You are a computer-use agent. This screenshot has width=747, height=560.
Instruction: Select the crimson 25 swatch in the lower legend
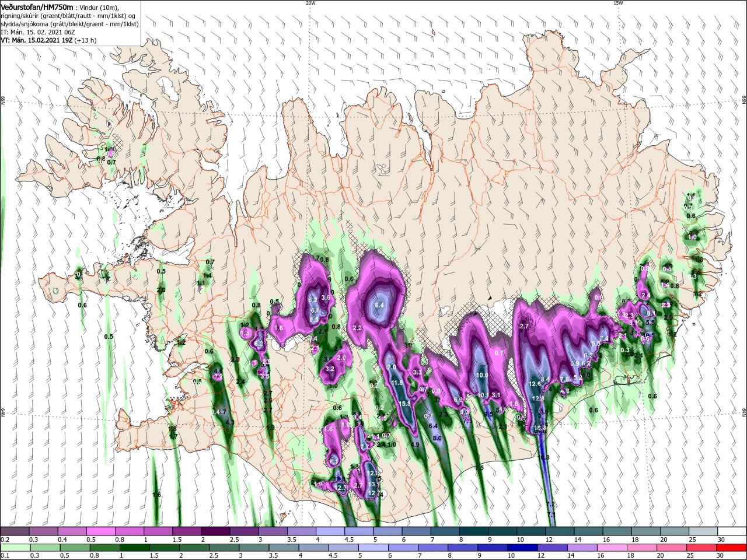tap(703, 548)
